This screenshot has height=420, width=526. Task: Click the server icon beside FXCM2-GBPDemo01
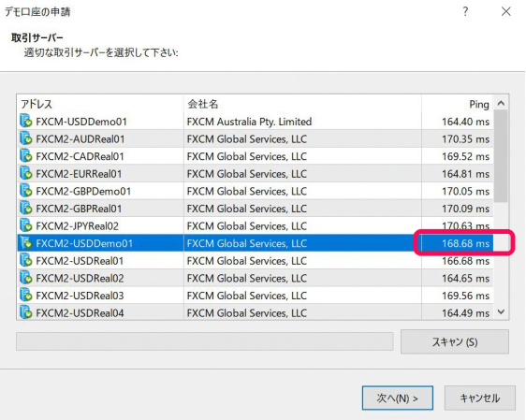[26, 191]
